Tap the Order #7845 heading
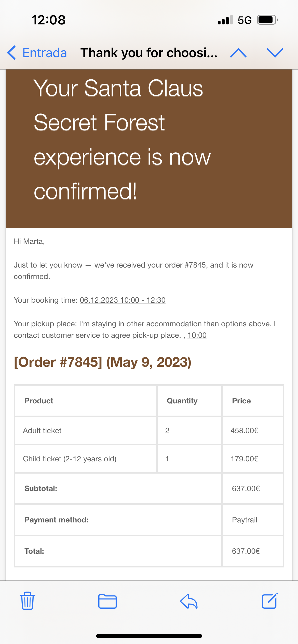 tap(102, 362)
